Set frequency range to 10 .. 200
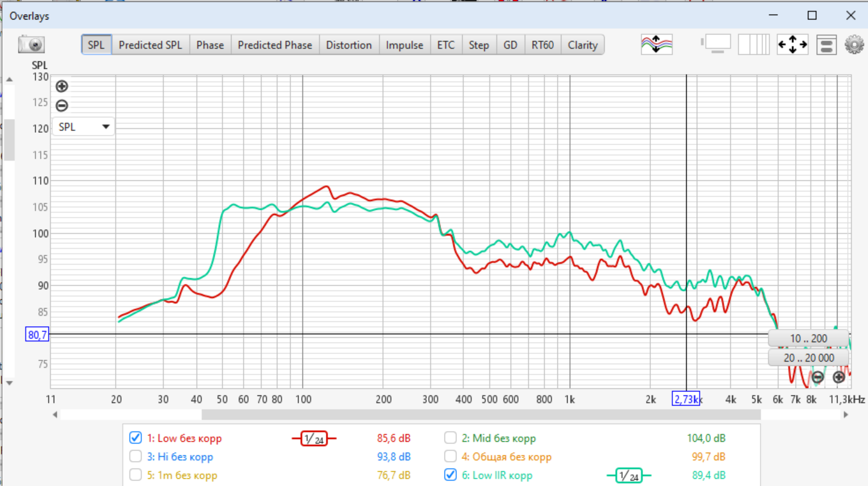The height and width of the screenshot is (486, 868). coord(808,338)
